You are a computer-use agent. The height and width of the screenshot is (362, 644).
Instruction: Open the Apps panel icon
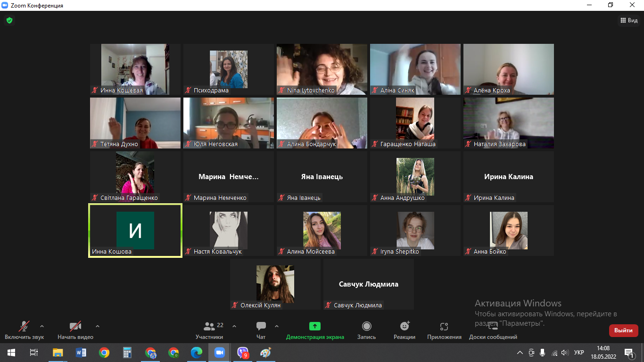[x=444, y=326]
